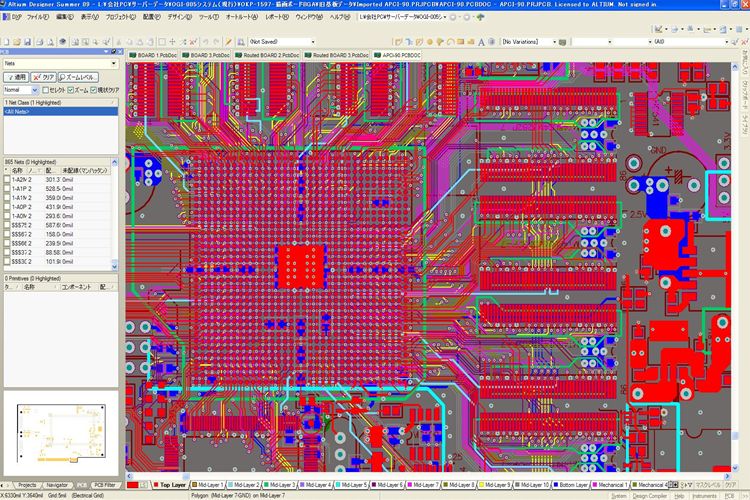Viewport: 750px width, 500px height.
Task: Select the Place Pad round yellow icon
Action: 430,42
